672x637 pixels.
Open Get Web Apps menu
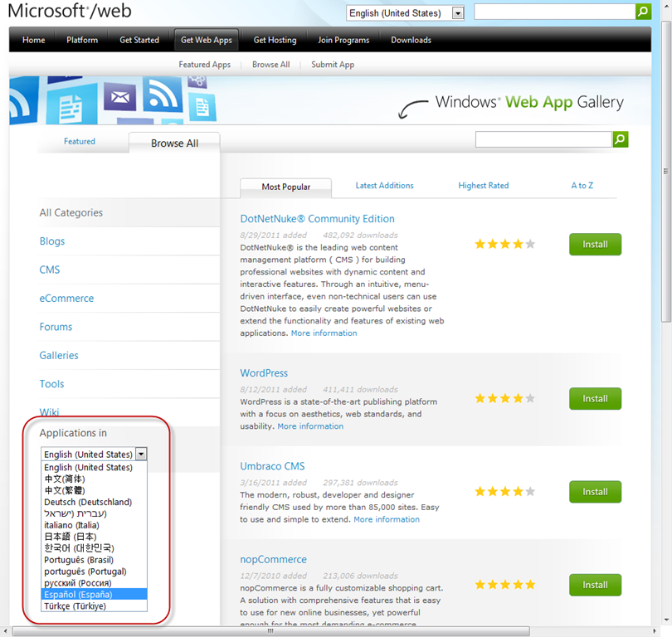point(206,40)
